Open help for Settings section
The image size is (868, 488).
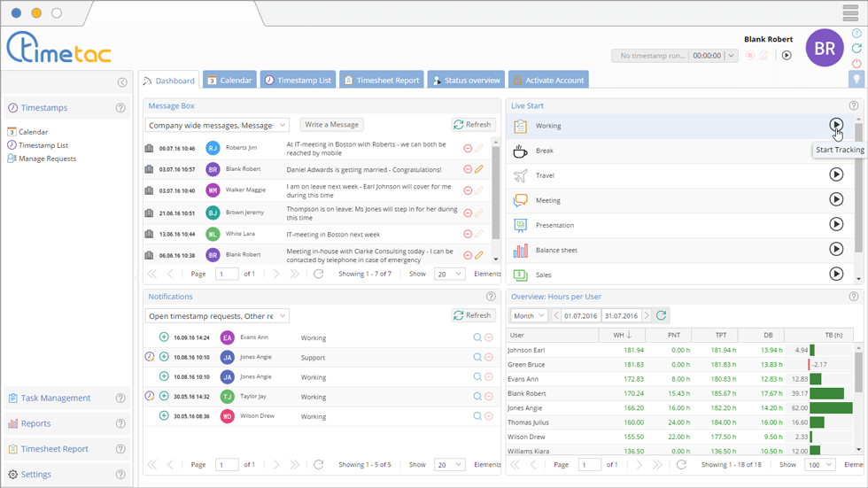coord(120,474)
